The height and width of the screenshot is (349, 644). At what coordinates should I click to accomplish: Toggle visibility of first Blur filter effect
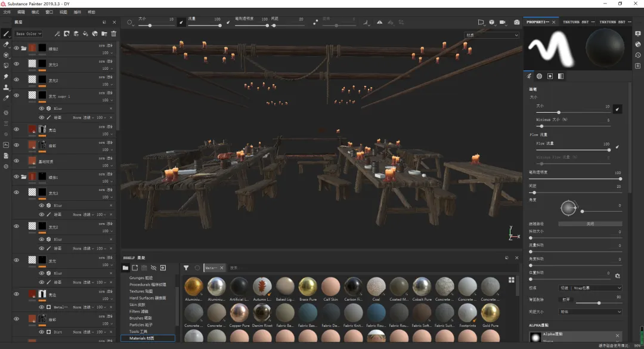(42, 109)
